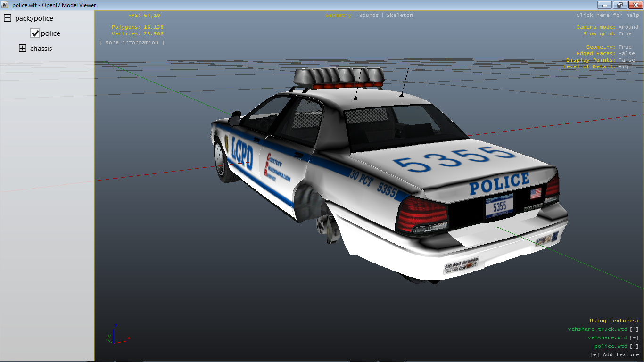Remove police.wtd texture with [-]
Viewport: 644px width, 362px height.
634,346
